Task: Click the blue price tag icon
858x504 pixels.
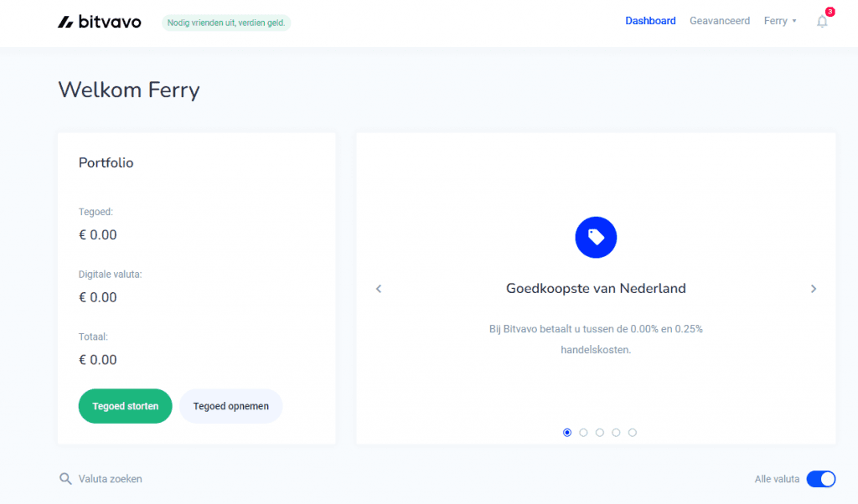Action: pos(596,237)
